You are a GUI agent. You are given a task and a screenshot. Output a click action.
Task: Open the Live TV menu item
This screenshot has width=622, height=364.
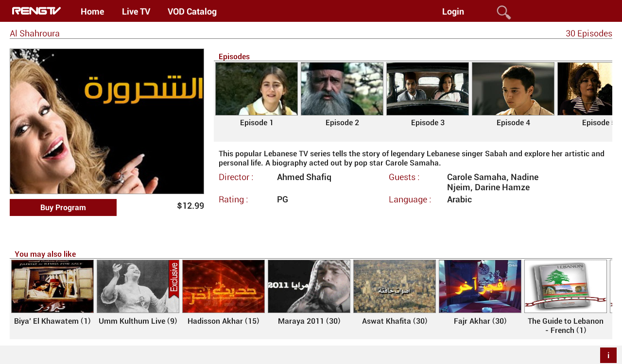pyautogui.click(x=136, y=12)
